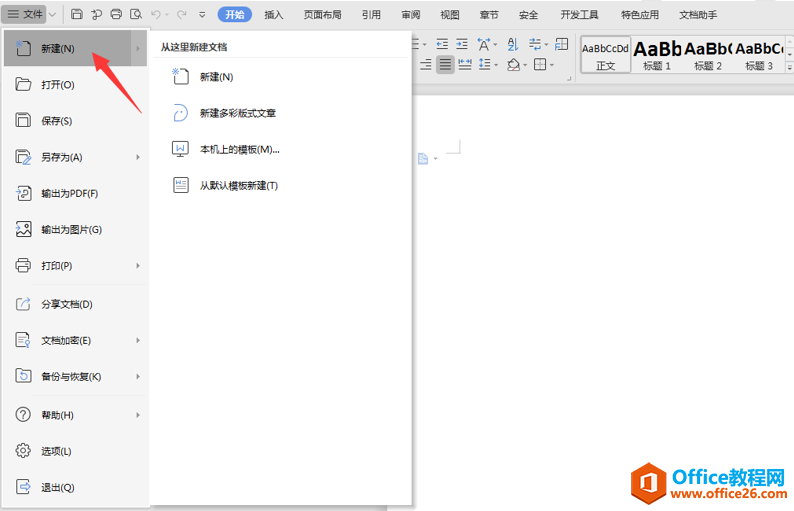Switch to the 开发工具 ribbon tab
The height and width of the screenshot is (511, 794).
(579, 15)
